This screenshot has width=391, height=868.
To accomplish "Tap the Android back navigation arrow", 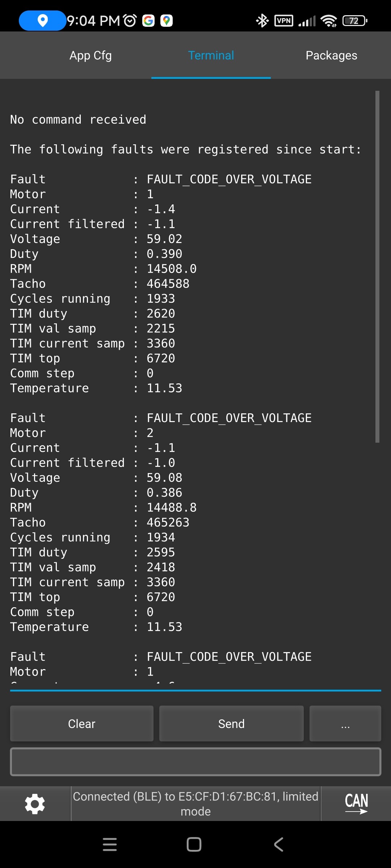I will pyautogui.click(x=278, y=844).
